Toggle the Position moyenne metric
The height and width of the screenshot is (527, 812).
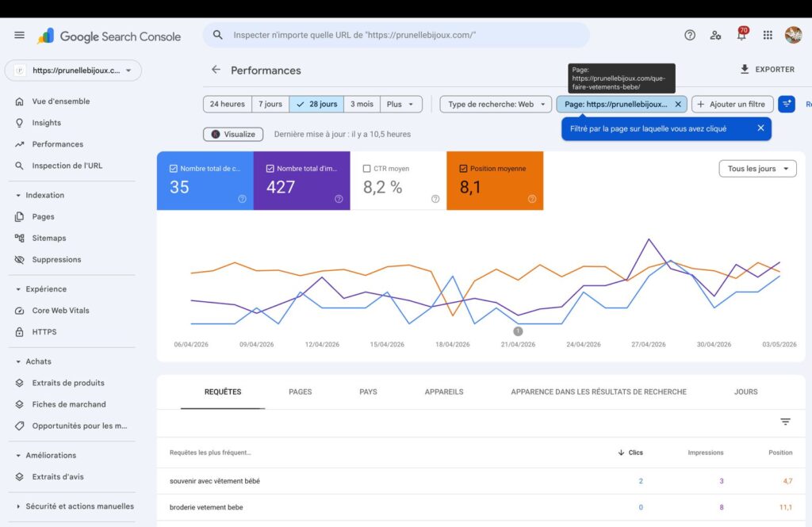[x=495, y=181]
